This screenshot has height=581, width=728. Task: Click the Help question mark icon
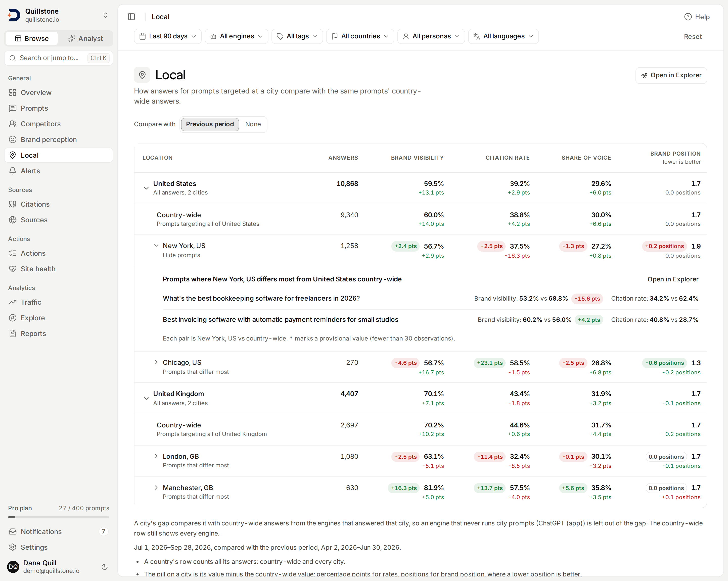[688, 16]
